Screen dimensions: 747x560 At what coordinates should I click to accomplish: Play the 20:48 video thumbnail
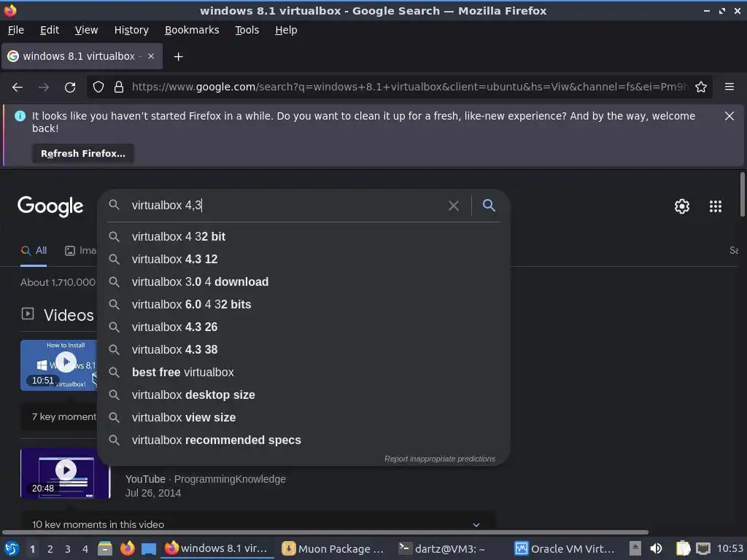coord(65,473)
